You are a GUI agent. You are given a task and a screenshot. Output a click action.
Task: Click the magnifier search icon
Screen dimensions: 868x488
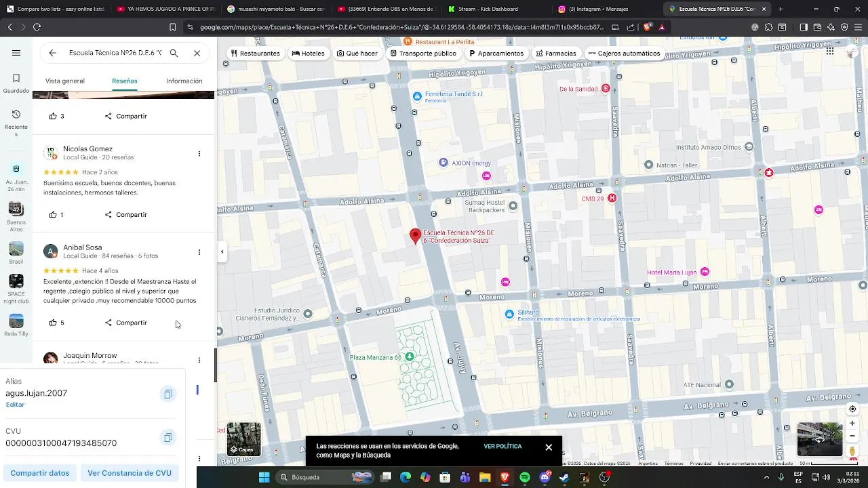tap(174, 53)
